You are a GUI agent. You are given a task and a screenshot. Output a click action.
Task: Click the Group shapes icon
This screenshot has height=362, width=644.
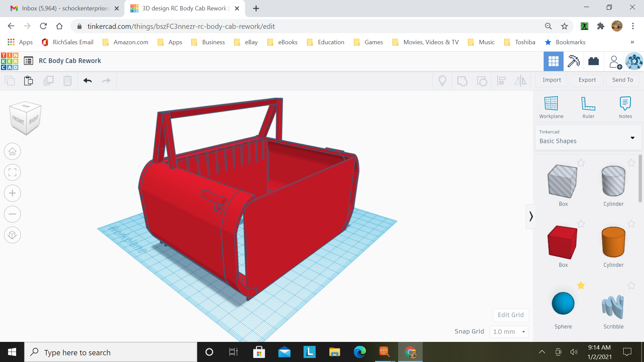462,81
